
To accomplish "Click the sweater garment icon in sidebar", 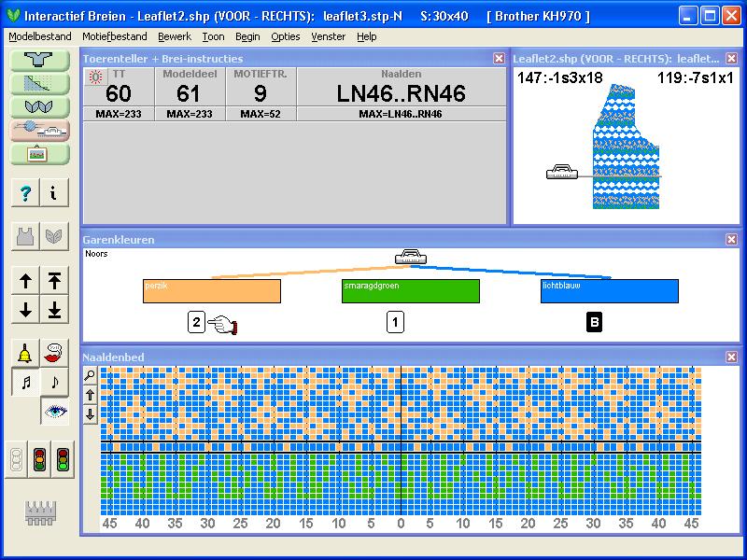I will click(39, 59).
